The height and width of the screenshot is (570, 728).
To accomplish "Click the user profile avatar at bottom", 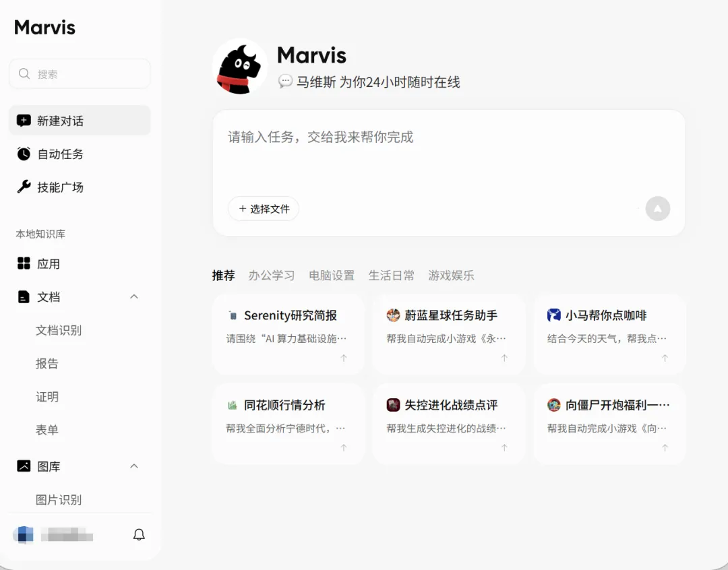I will 23,535.
